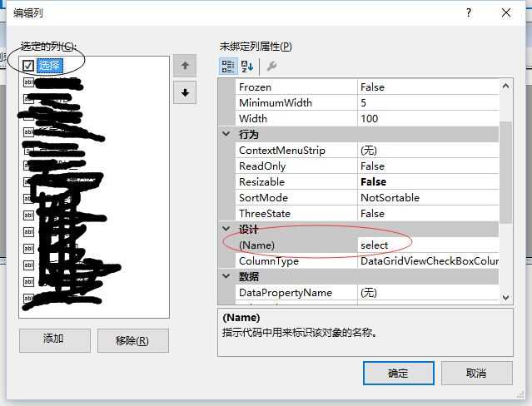532x406 pixels.
Task: Click the 添加 button
Action: (x=55, y=340)
